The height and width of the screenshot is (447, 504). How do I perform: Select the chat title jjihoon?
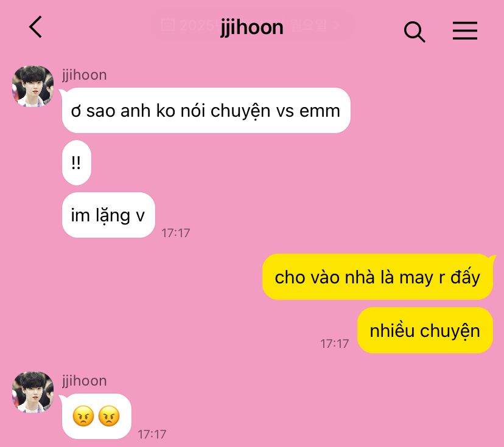(x=251, y=28)
